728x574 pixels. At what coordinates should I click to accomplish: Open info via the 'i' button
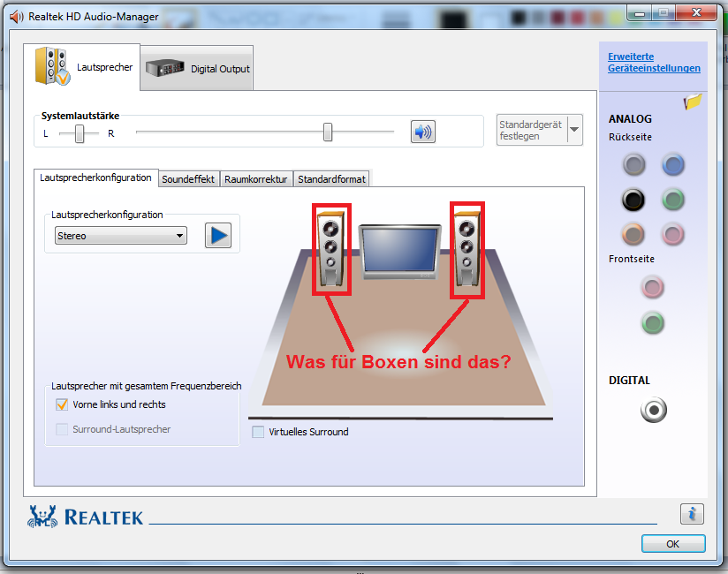(692, 514)
